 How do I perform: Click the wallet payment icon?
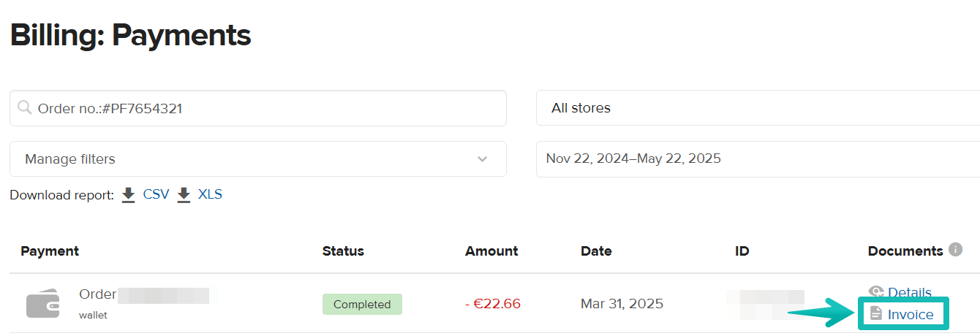coord(42,304)
